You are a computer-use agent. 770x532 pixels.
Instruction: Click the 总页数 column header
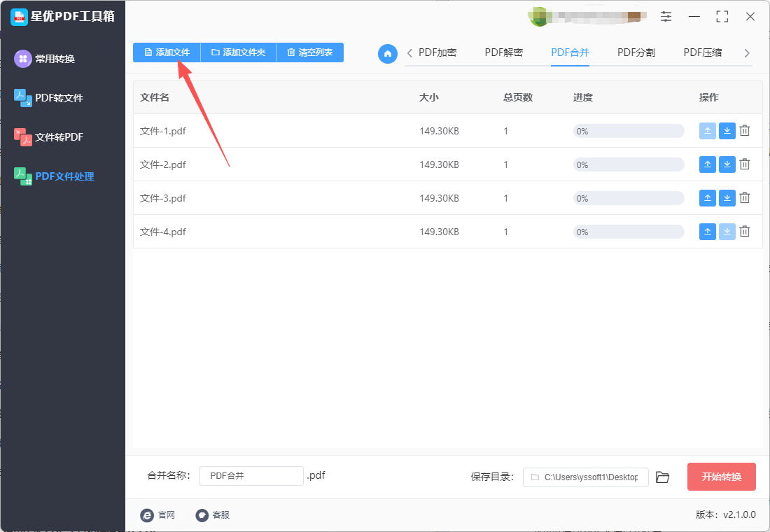518,97
